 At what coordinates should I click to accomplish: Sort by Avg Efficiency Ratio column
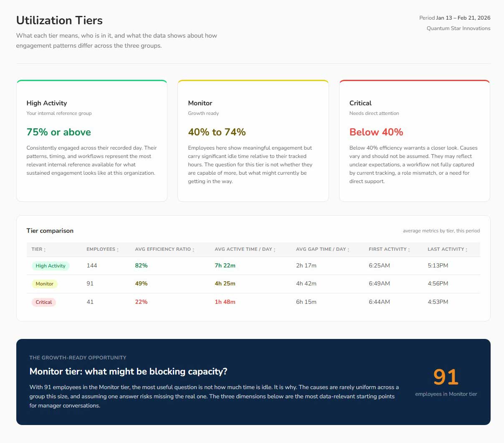(165, 249)
